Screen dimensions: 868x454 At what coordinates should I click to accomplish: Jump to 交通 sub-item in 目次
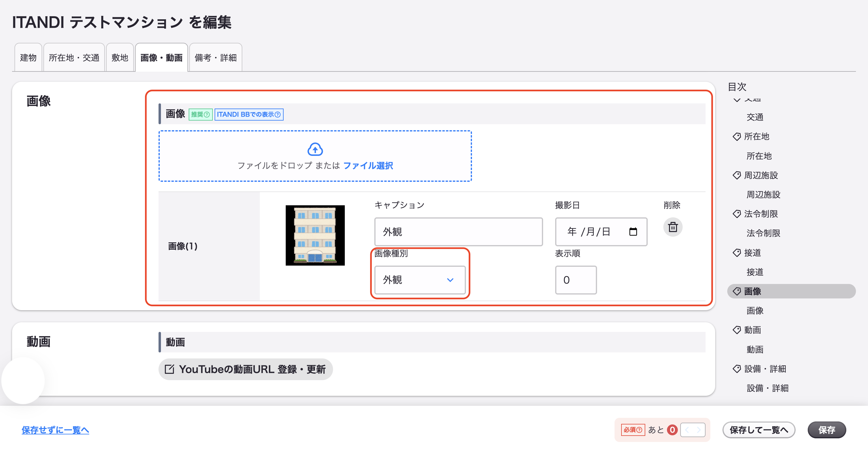pyautogui.click(x=755, y=117)
